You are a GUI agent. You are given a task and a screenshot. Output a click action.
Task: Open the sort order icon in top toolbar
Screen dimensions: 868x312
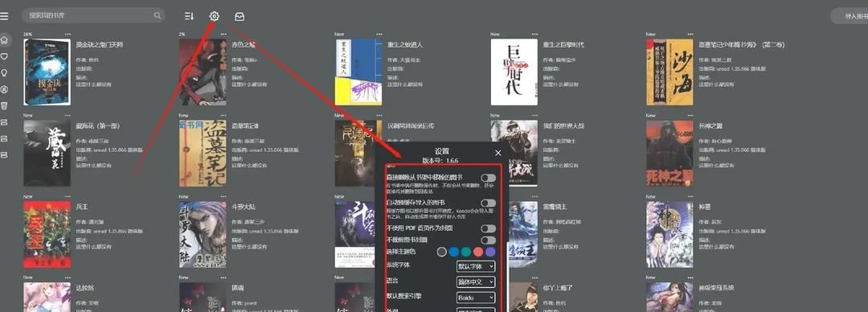pyautogui.click(x=190, y=16)
